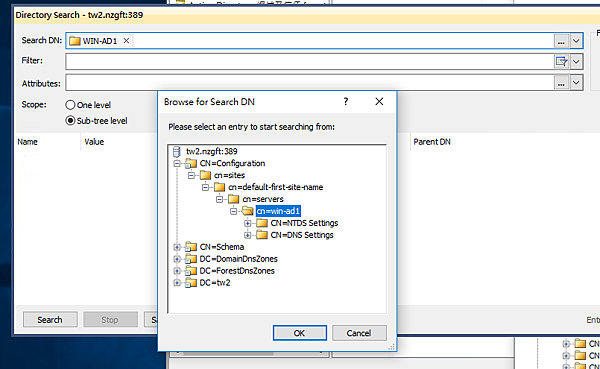Click the help question mark in Browse dialog

(x=346, y=102)
